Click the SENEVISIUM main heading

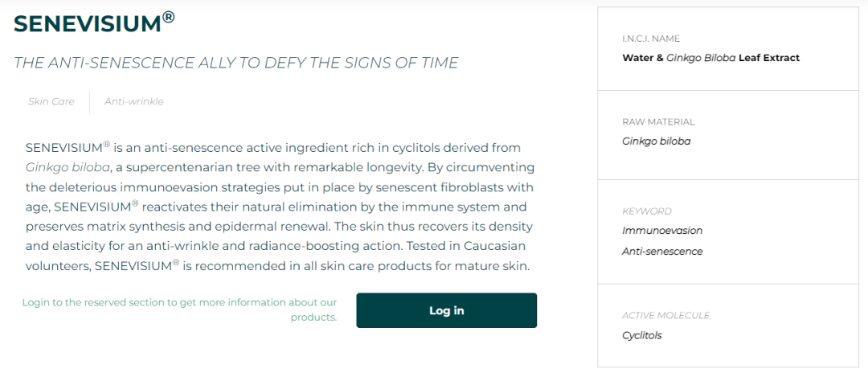pos(88,24)
